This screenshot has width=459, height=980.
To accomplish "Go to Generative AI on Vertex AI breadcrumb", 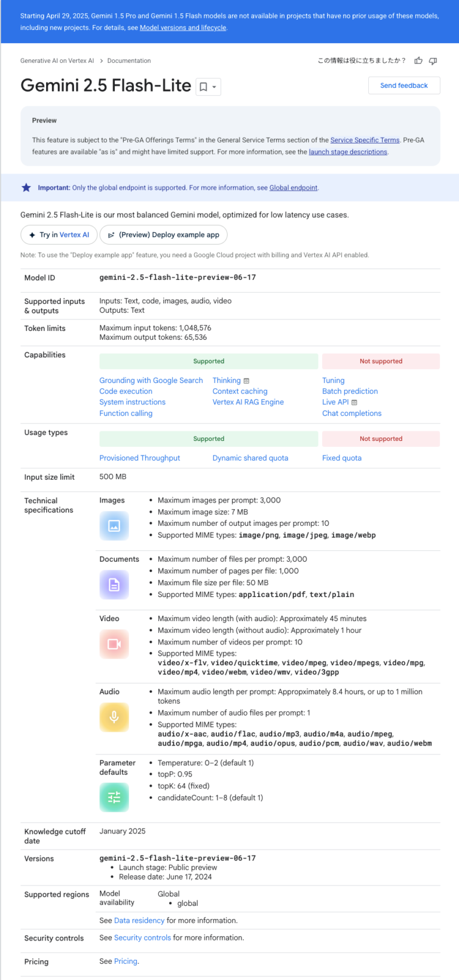I will click(x=57, y=60).
